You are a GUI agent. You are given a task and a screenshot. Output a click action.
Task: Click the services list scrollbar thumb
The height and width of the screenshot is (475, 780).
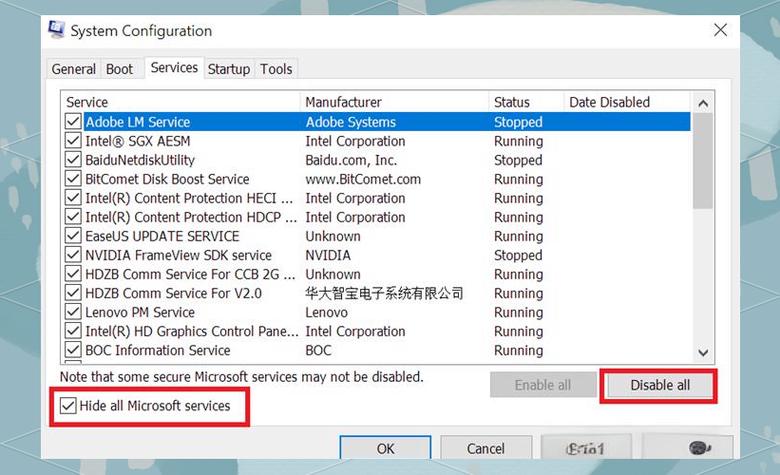(x=703, y=161)
